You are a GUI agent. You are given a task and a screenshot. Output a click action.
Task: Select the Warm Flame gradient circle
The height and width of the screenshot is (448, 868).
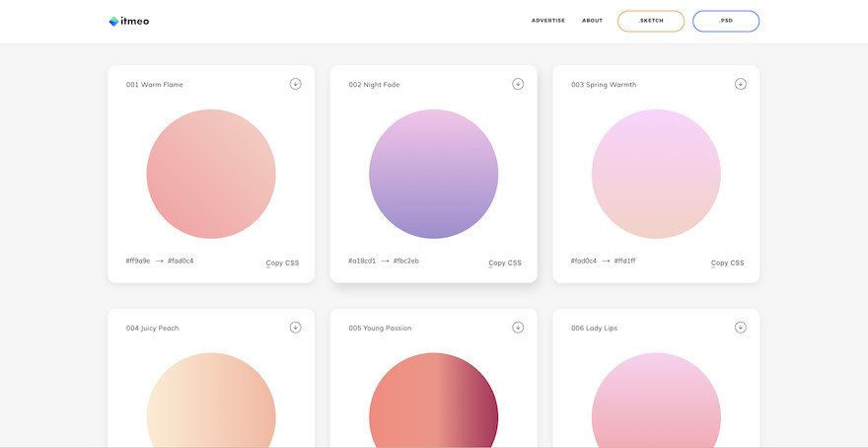coord(211,174)
